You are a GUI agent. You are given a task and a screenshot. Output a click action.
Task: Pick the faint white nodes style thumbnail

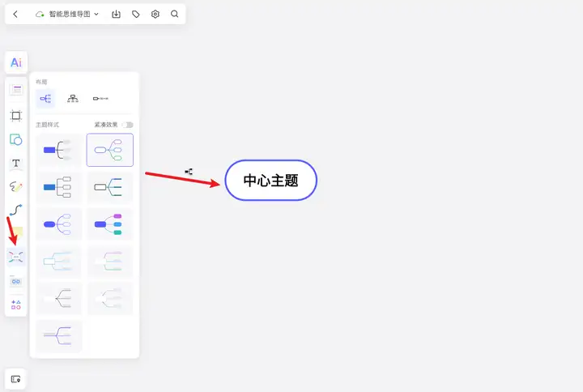coord(109,298)
